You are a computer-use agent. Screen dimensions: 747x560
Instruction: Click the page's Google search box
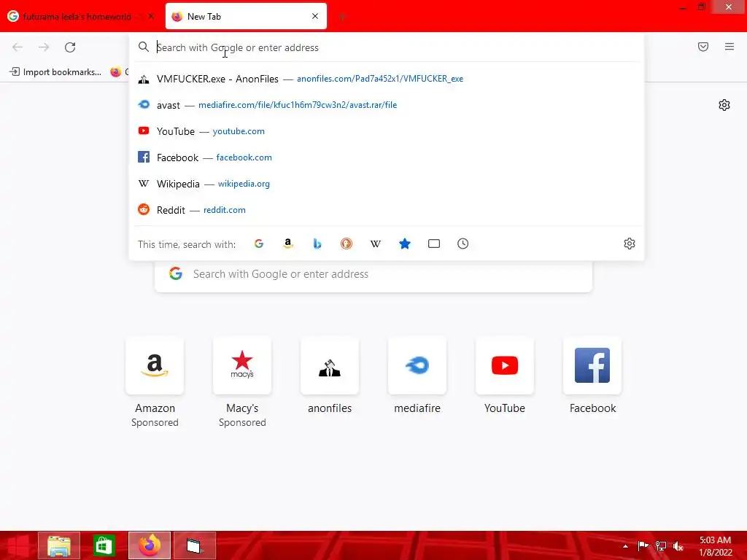373,274
